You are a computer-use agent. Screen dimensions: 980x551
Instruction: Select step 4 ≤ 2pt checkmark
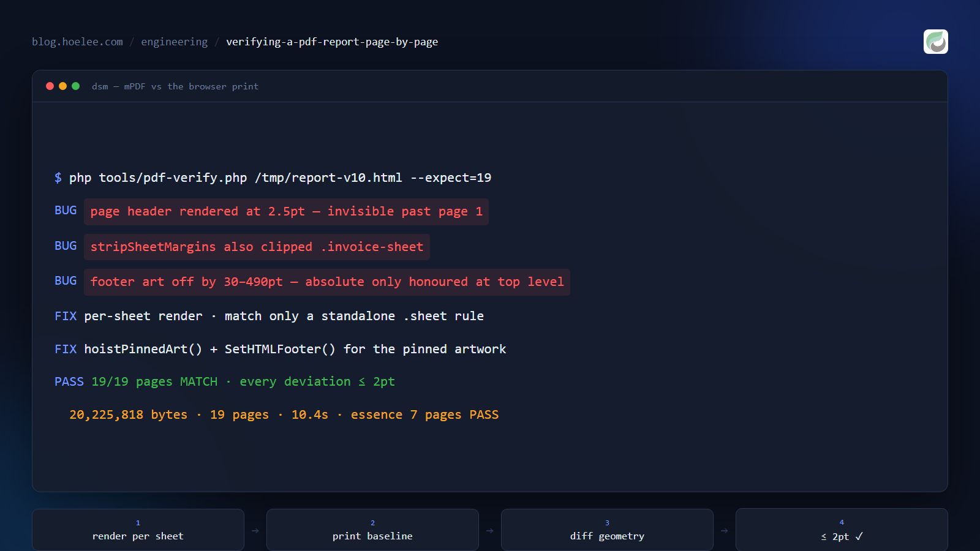pos(842,530)
